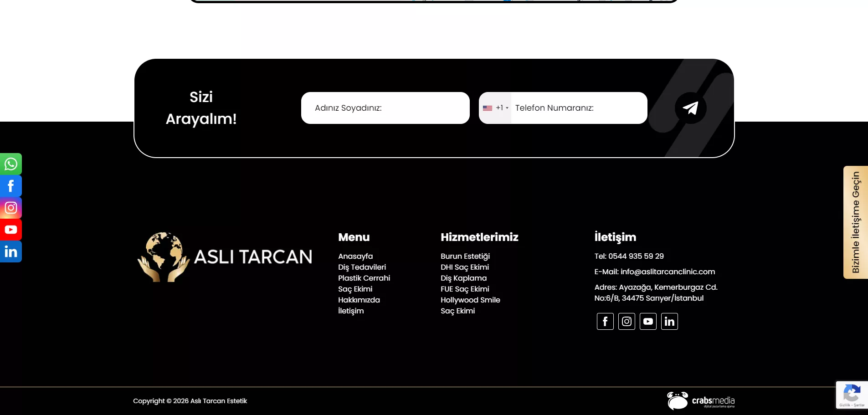Open the Burun Estetiği service link
This screenshot has height=415, width=868.
pos(465,256)
